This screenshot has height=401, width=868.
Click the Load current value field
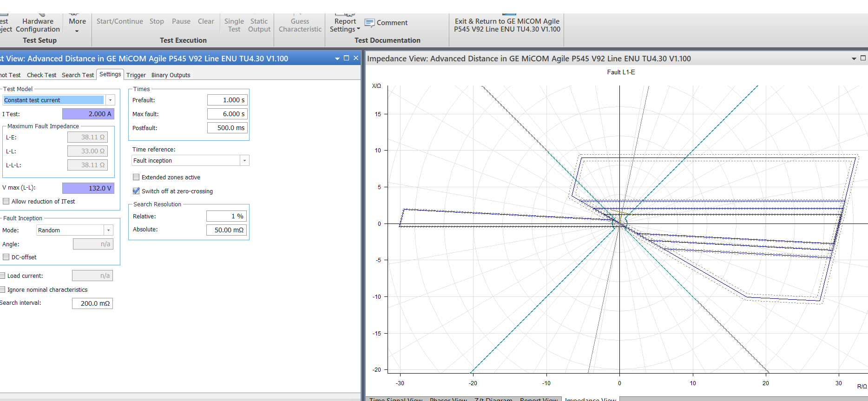tap(92, 276)
